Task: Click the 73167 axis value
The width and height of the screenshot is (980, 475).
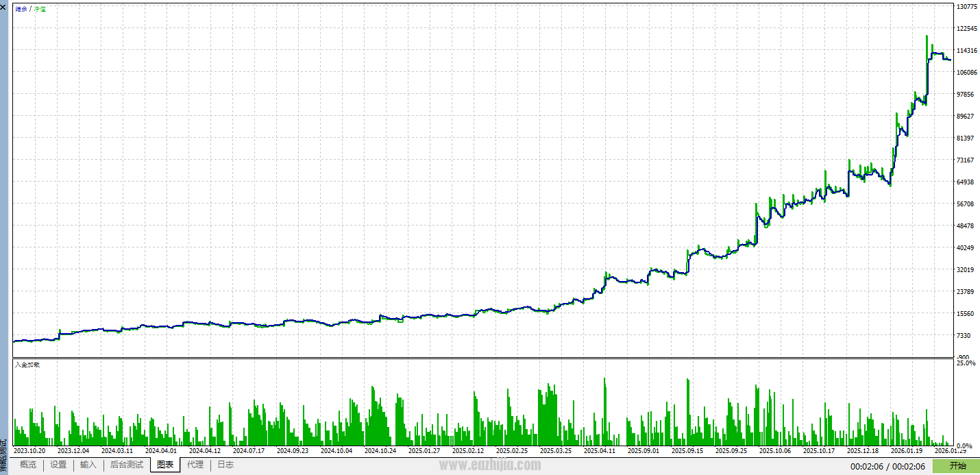Action: pos(966,160)
